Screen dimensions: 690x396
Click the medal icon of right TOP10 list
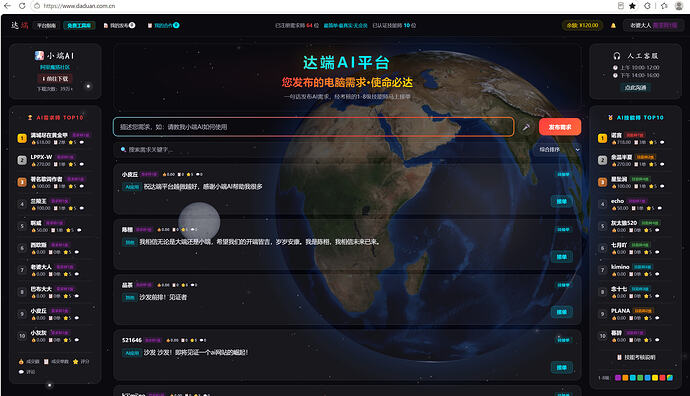click(610, 117)
